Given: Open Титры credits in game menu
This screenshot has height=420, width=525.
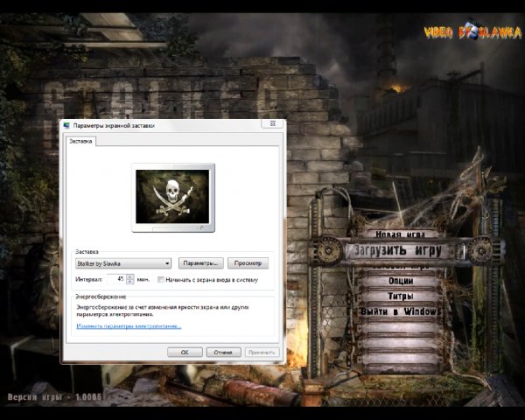Looking at the screenshot, I should coord(401,296).
